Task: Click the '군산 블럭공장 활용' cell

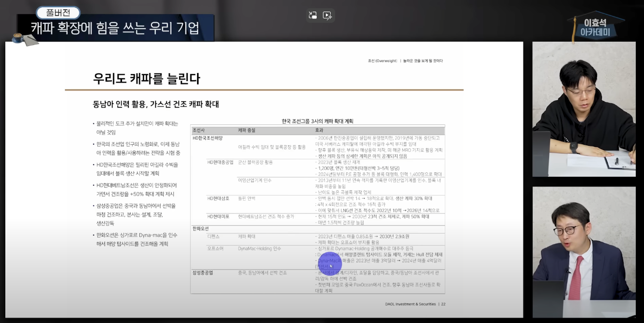Action: coord(255,162)
